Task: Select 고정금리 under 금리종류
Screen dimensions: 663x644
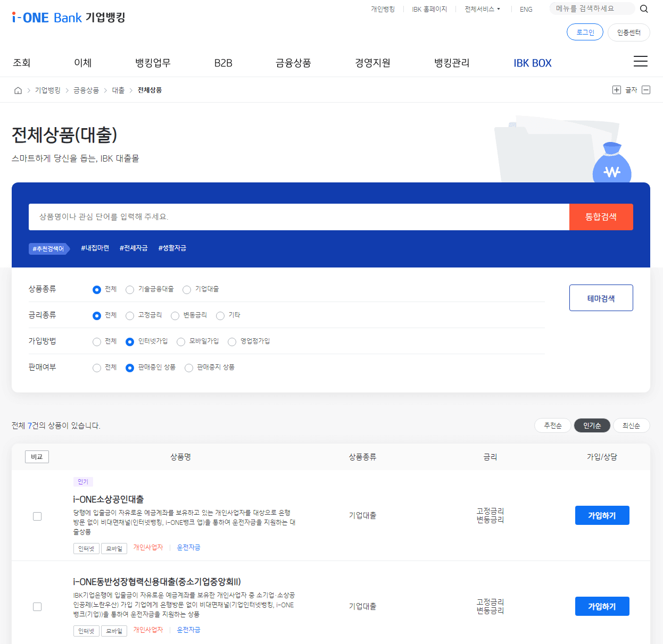Action: click(130, 315)
